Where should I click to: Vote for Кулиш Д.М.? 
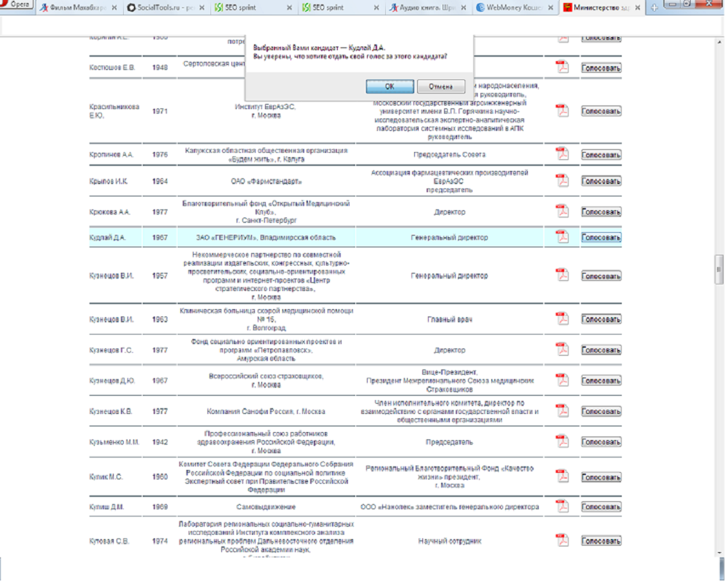tap(601, 507)
